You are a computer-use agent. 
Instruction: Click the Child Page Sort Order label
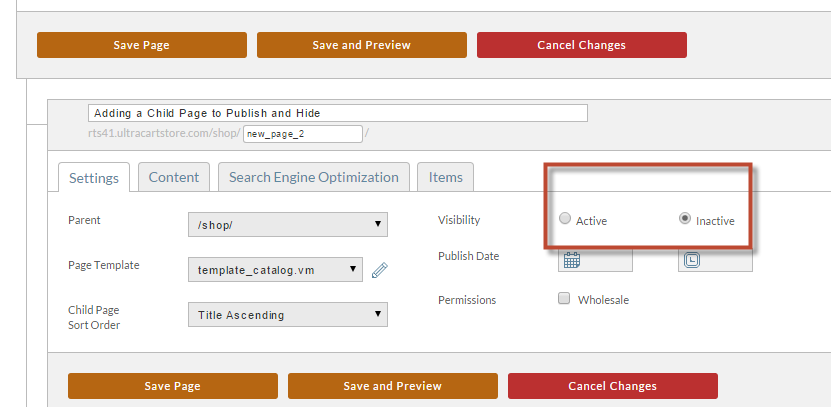click(94, 317)
